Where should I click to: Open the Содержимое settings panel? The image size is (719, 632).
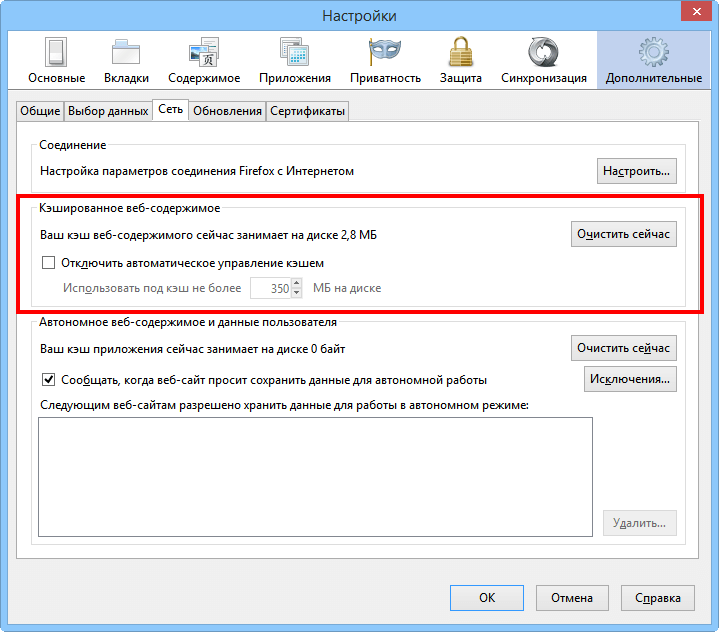[204, 60]
